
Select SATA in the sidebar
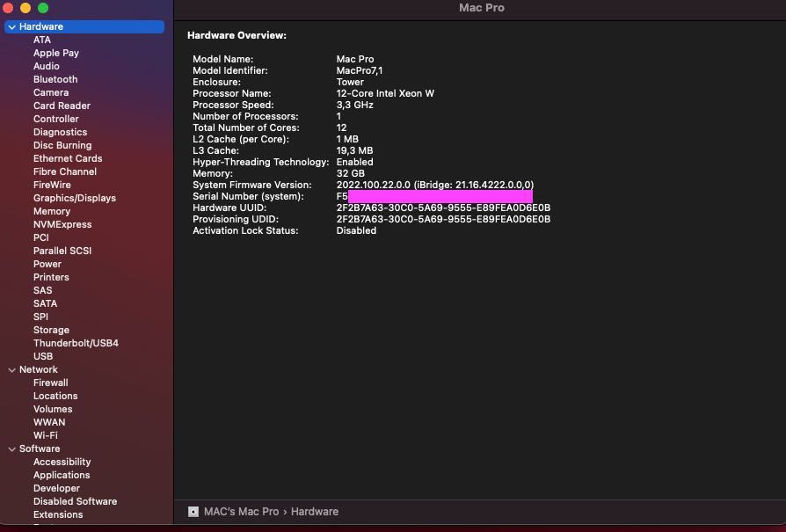click(45, 304)
